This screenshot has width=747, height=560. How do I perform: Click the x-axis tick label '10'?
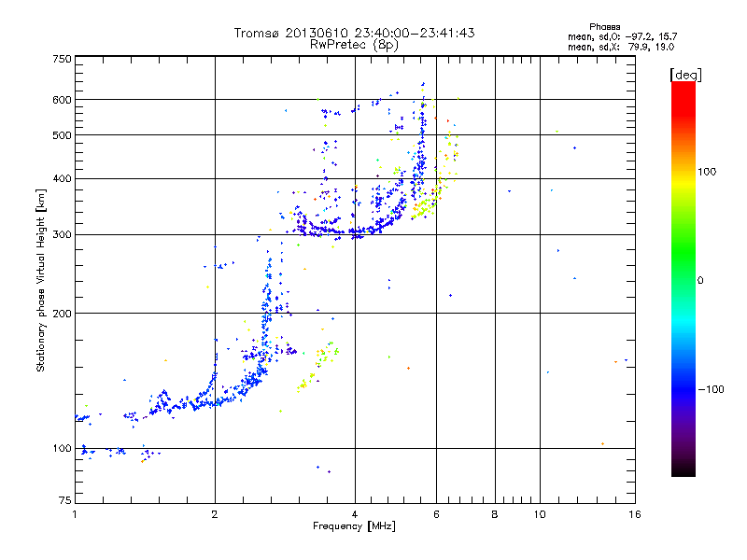click(540, 514)
